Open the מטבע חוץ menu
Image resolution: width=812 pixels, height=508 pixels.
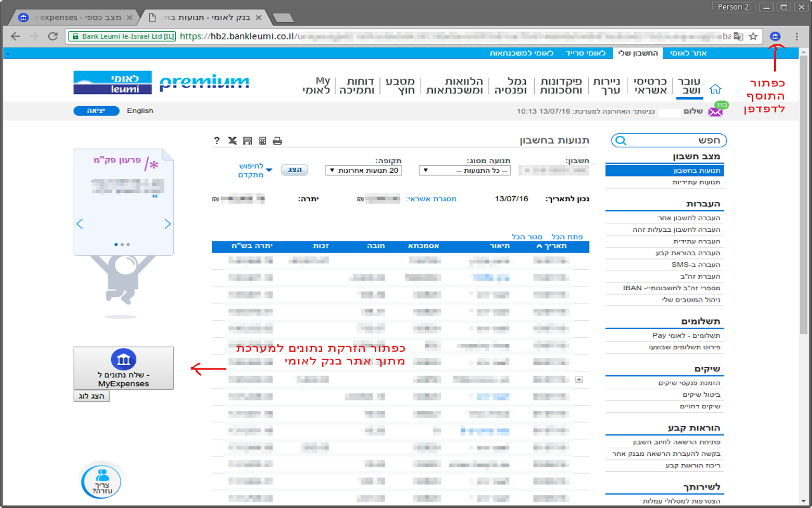point(399,86)
